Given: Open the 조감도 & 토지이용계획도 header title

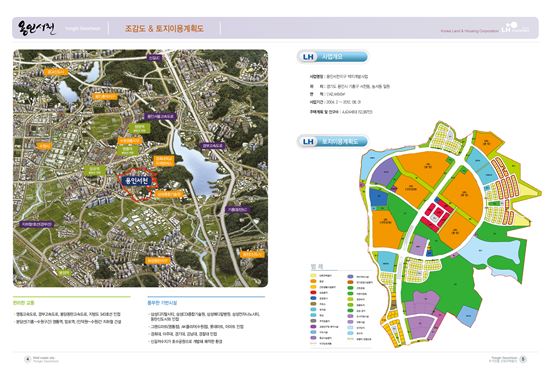Looking at the screenshot, I should (x=164, y=28).
